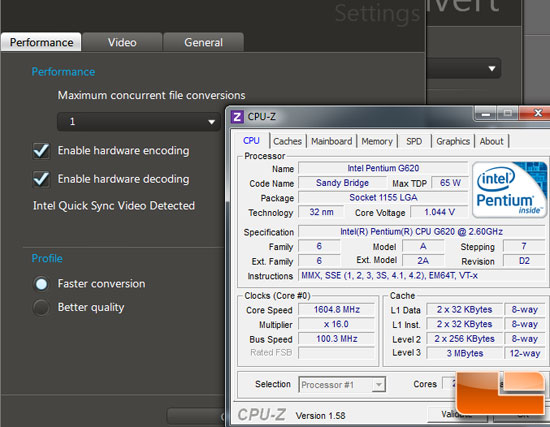Image resolution: width=550 pixels, height=427 pixels.
Task: Open the Mainboard tab in CPU-Z
Action: [332, 141]
